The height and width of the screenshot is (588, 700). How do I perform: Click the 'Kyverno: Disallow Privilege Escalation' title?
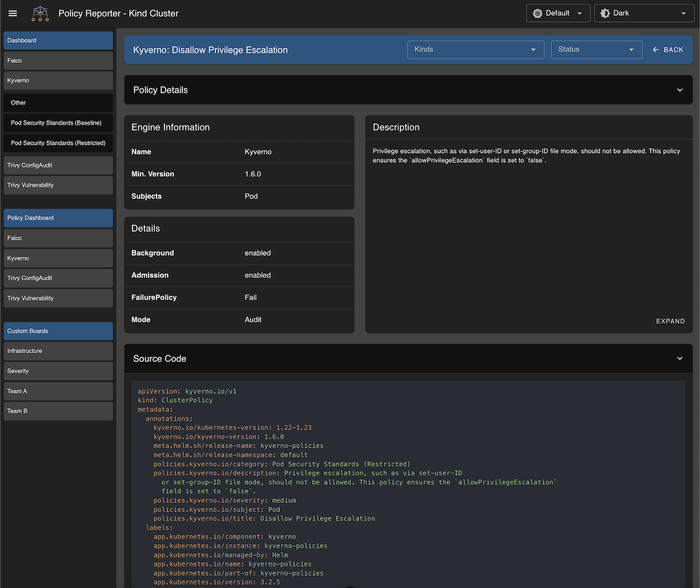point(210,50)
